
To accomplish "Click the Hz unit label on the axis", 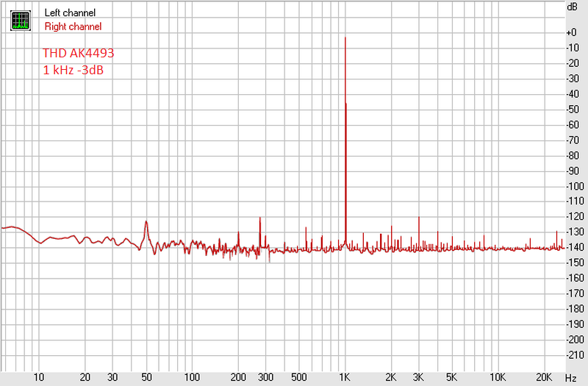I will click(x=571, y=378).
